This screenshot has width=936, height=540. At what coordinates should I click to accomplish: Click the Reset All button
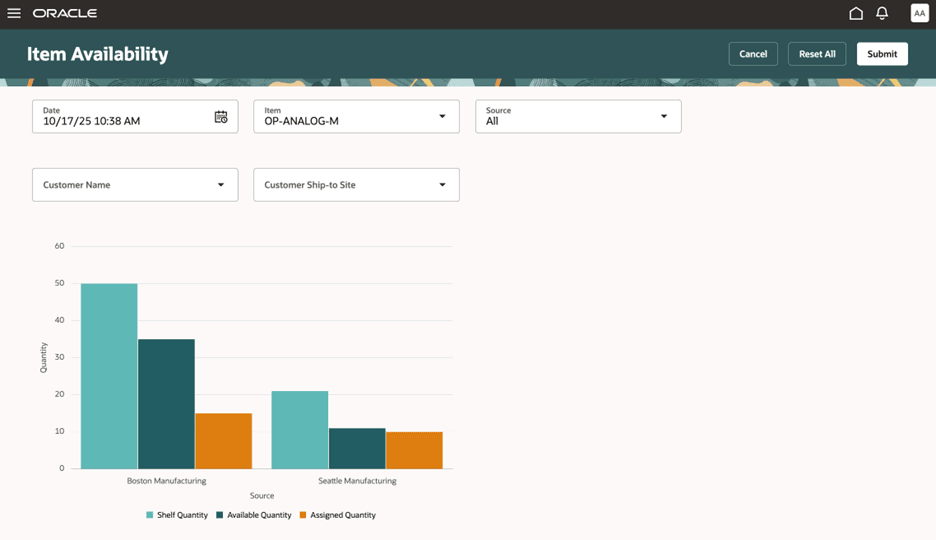coord(817,54)
